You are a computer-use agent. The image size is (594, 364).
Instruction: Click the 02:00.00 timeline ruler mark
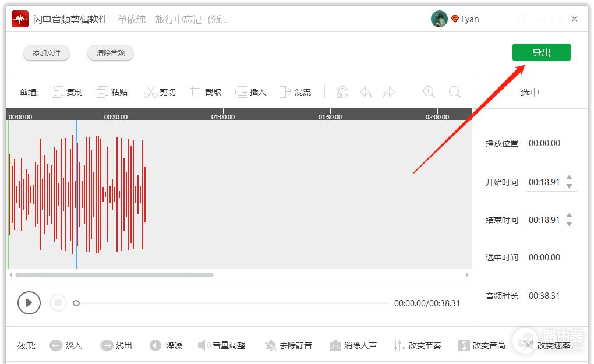coord(437,117)
